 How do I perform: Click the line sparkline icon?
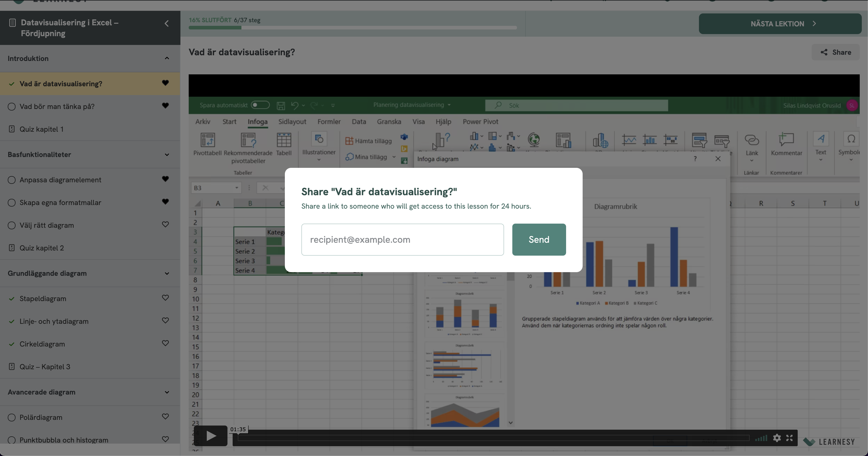tap(629, 140)
